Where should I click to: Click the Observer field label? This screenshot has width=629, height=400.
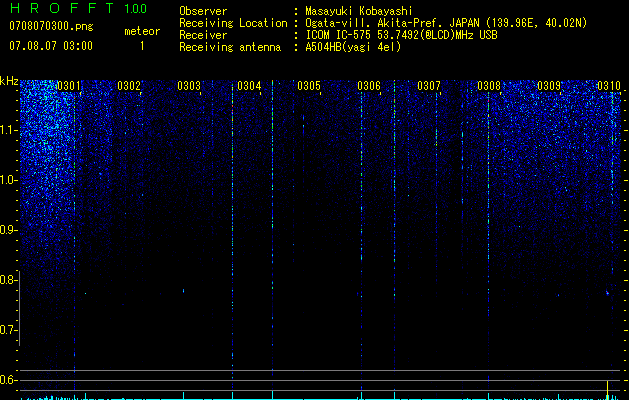pos(203,11)
